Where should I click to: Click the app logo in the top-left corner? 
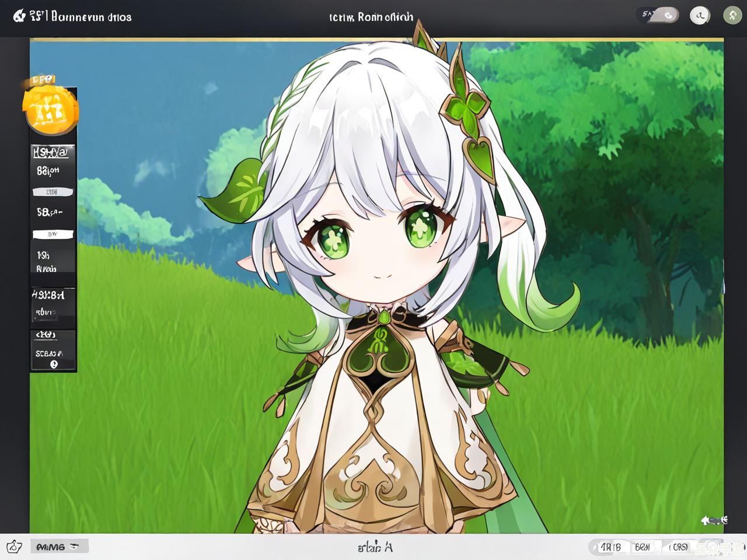19,16
